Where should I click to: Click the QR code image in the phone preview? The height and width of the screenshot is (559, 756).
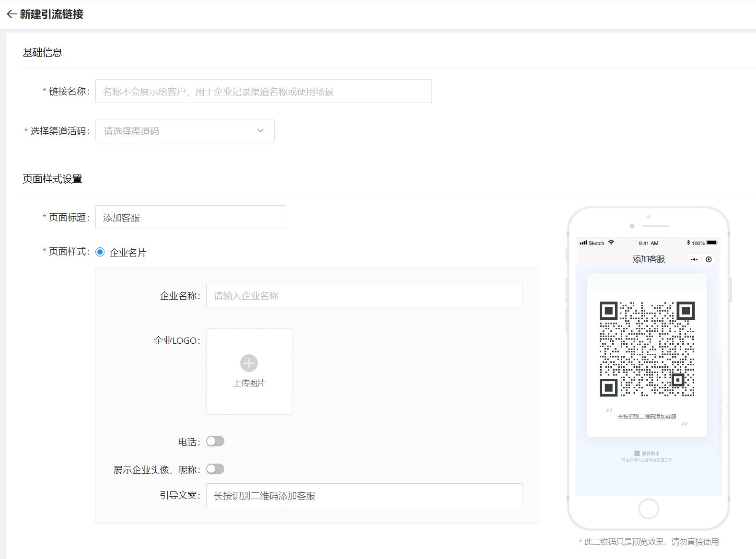tap(647, 349)
